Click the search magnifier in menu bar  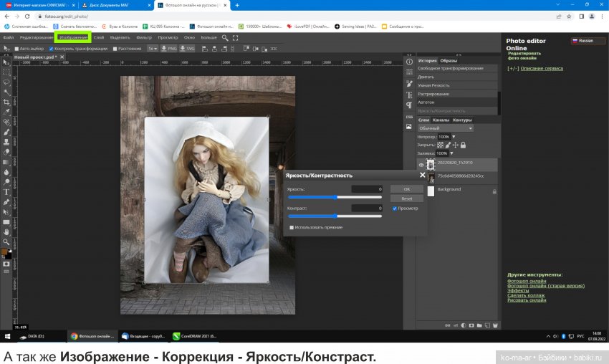225,38
